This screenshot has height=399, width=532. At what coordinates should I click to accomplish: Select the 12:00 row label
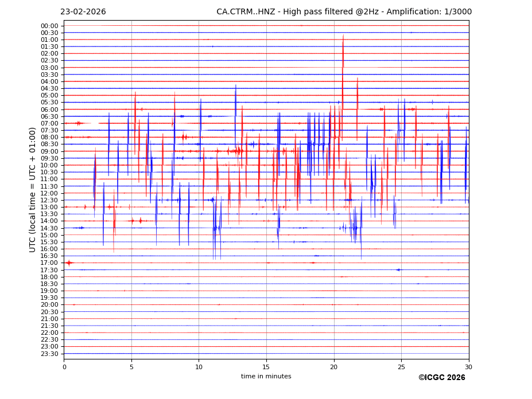click(x=49, y=193)
